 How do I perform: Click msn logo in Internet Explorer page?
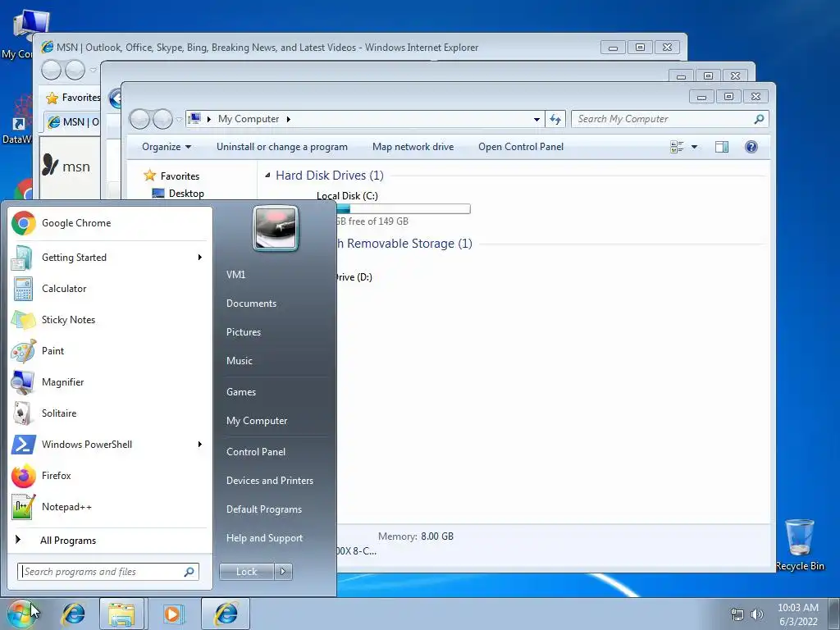tap(66, 166)
